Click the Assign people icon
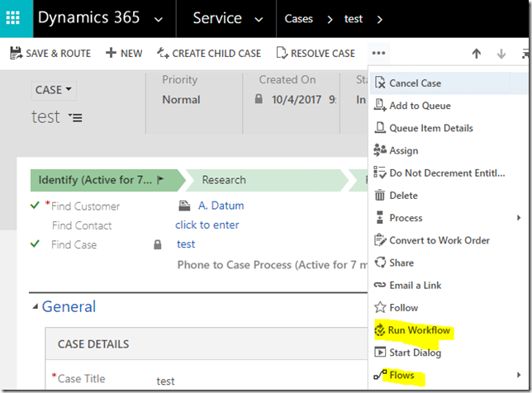Viewport: 532px width, 393px height. [380, 150]
